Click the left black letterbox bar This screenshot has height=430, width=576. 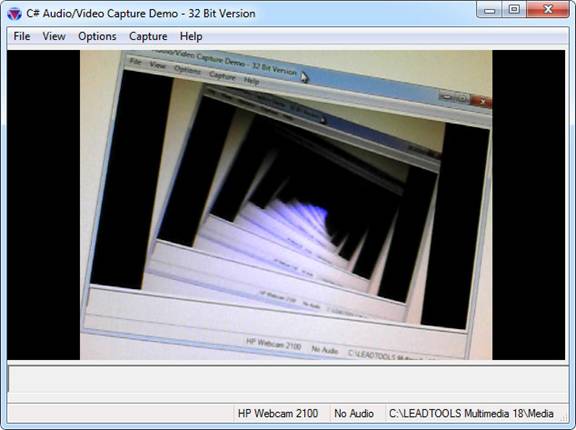[x=44, y=205]
